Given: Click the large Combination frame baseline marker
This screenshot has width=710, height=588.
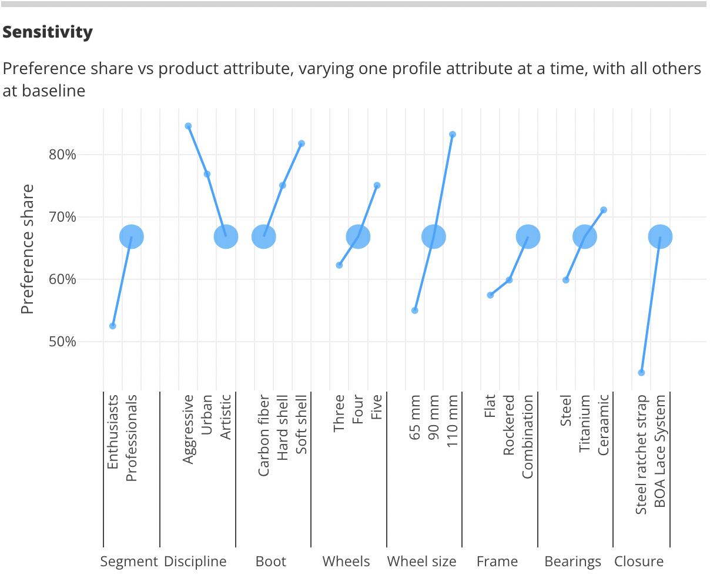Looking at the screenshot, I should [528, 237].
